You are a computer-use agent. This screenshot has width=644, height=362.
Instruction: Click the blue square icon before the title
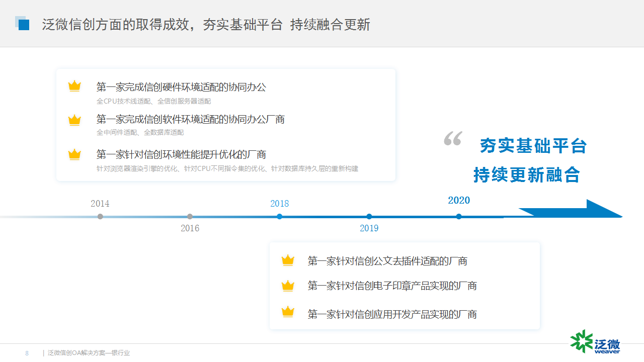(x=22, y=23)
